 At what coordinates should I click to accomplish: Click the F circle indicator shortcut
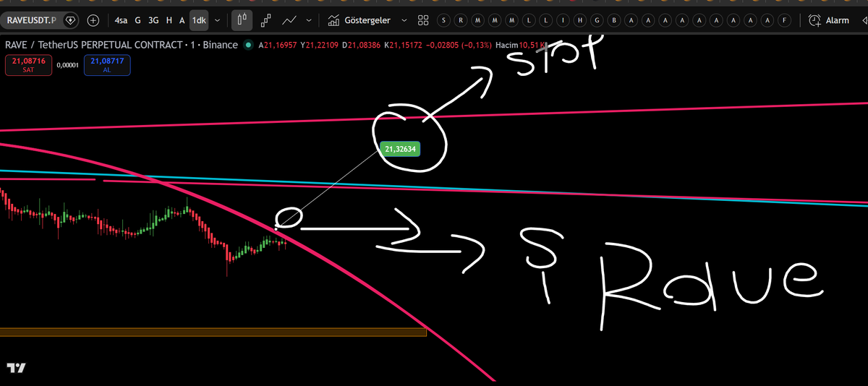click(x=786, y=20)
